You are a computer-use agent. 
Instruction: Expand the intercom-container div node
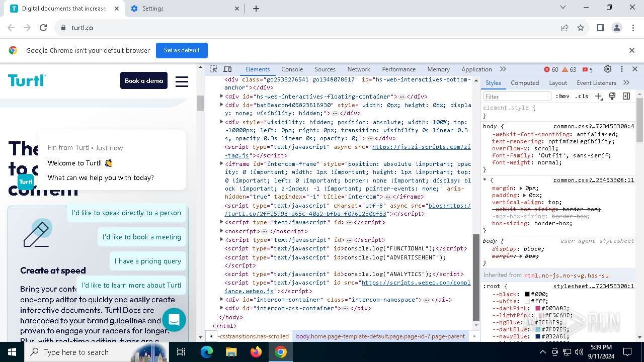click(221, 300)
